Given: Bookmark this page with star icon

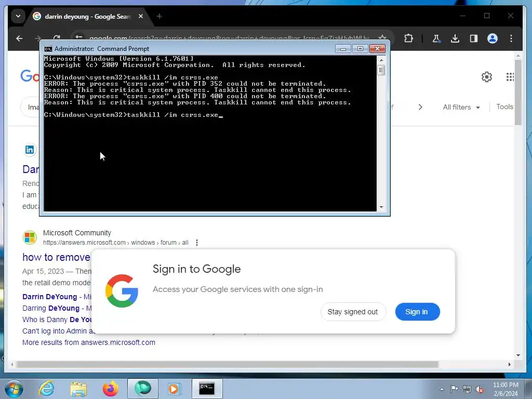Looking at the screenshot, I should click(382, 37).
